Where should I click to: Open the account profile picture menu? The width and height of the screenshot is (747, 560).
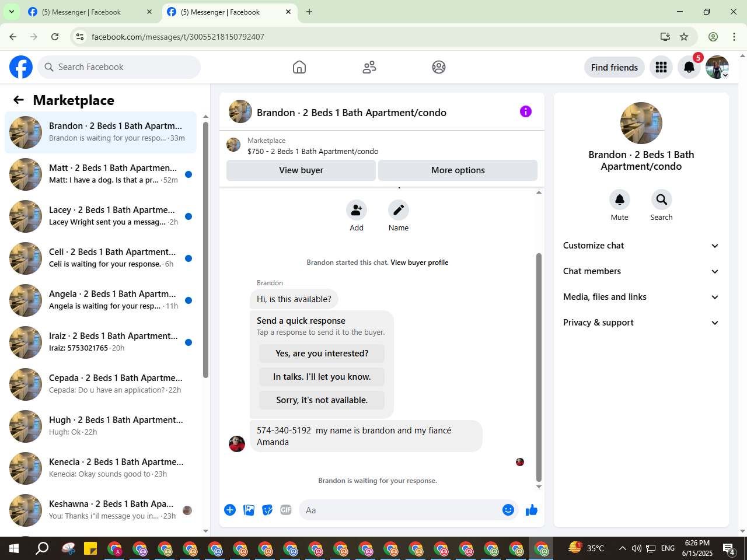pyautogui.click(x=717, y=67)
